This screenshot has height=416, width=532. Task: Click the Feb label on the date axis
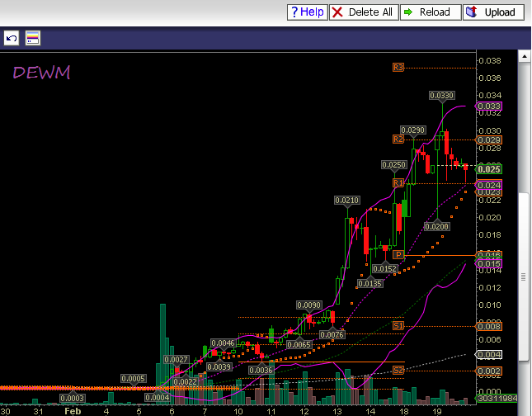(x=73, y=411)
